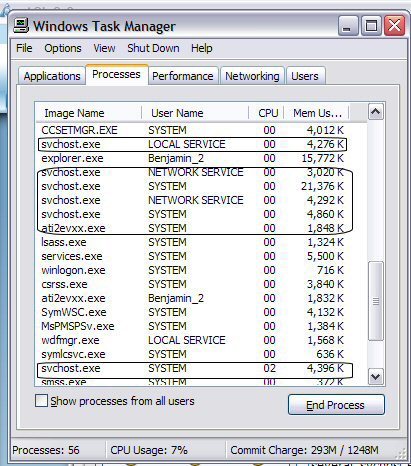Select ati2evxx.exe run by Benjamin_2
Screen dimensions: 411x466
tap(201, 298)
